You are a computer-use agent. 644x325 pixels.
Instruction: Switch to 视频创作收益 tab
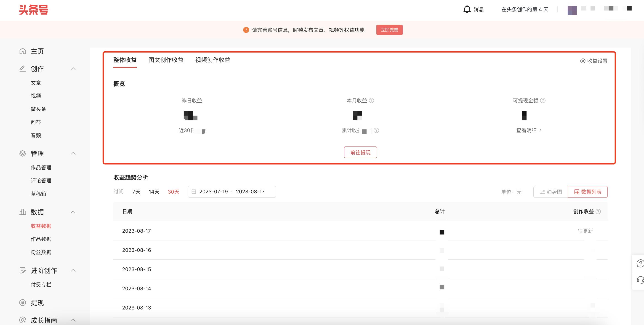point(213,60)
